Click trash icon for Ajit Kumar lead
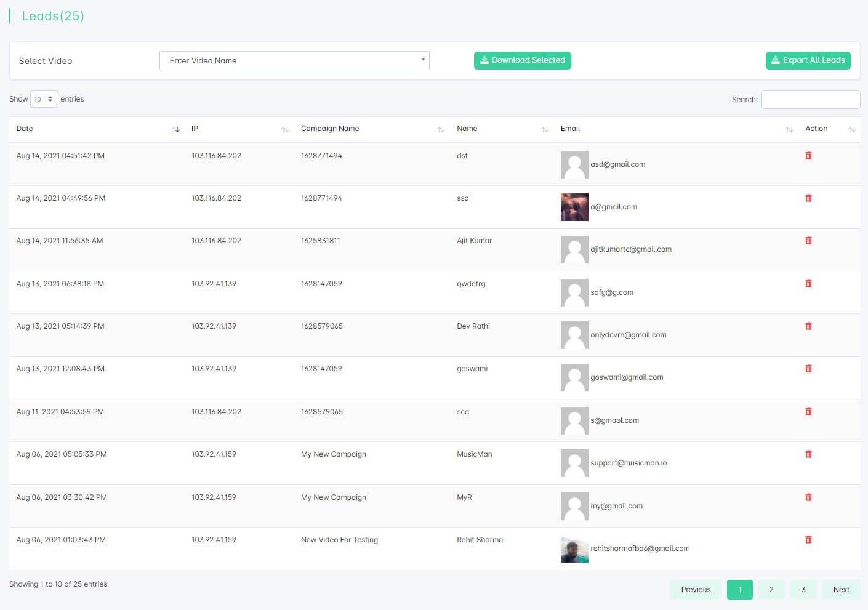 (x=808, y=241)
